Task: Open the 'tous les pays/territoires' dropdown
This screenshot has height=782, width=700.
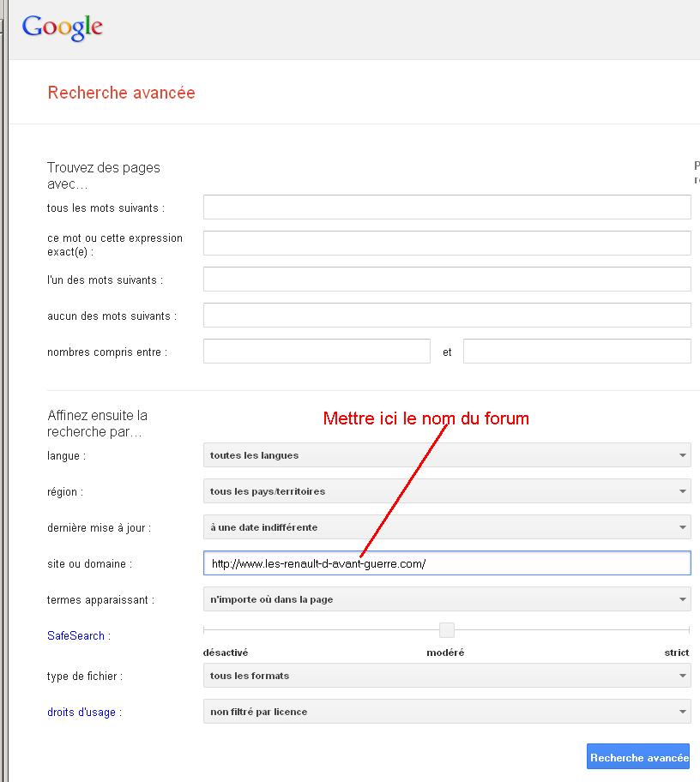Action: (447, 490)
